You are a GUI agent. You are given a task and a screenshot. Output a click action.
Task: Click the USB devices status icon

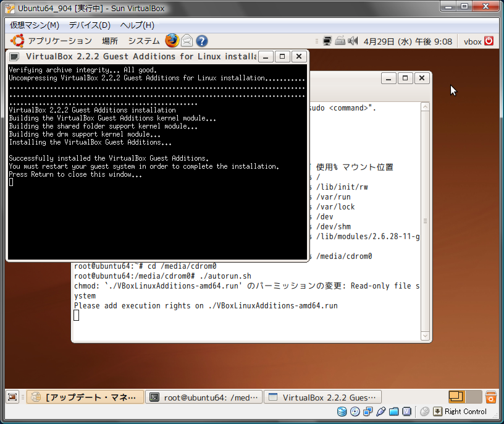pyautogui.click(x=381, y=412)
